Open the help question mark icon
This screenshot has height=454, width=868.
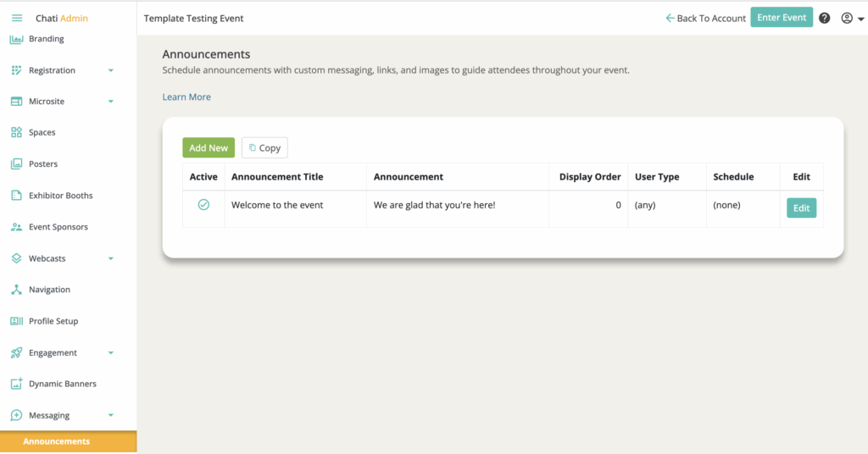point(824,18)
